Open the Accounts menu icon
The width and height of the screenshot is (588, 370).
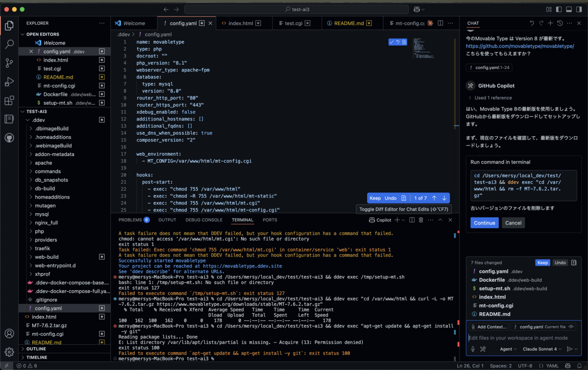(9, 334)
